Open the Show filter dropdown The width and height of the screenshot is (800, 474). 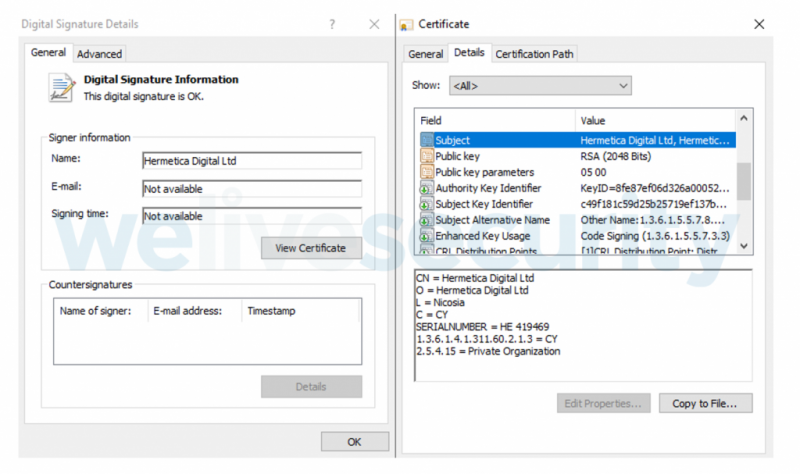point(540,86)
